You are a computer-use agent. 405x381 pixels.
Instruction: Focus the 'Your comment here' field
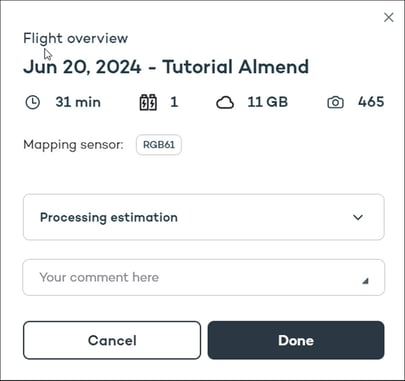click(x=204, y=277)
